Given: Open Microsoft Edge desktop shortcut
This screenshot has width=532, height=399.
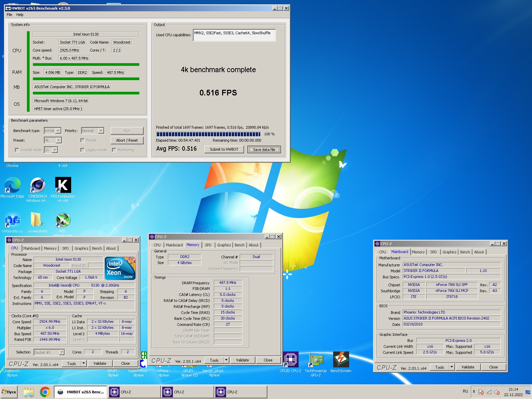Looking at the screenshot, I should (12, 188).
